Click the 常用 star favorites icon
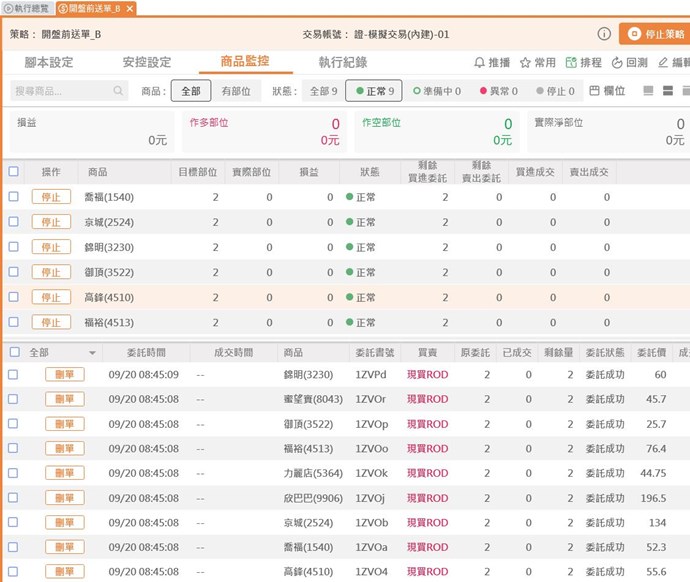Image resolution: width=690 pixels, height=582 pixels. click(x=525, y=63)
